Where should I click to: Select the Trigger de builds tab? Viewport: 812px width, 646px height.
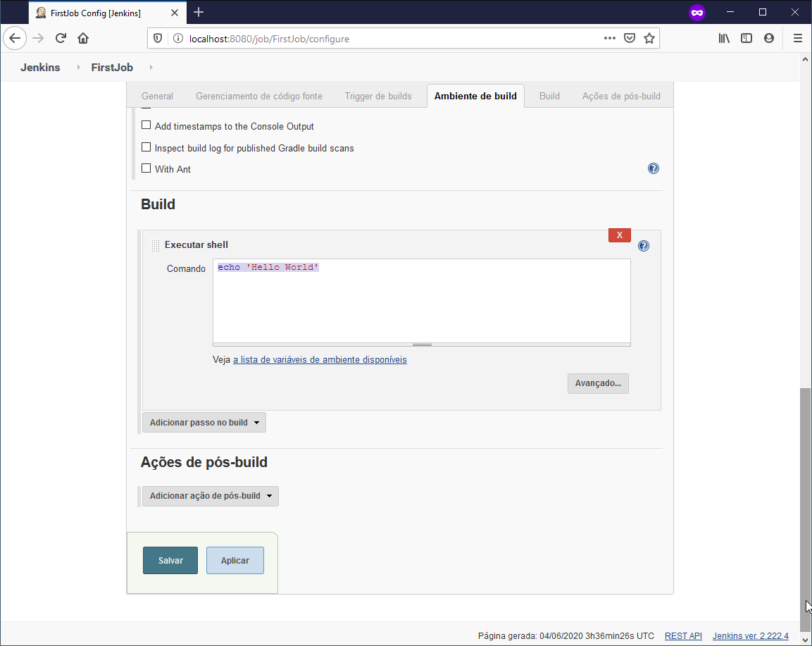coord(378,97)
